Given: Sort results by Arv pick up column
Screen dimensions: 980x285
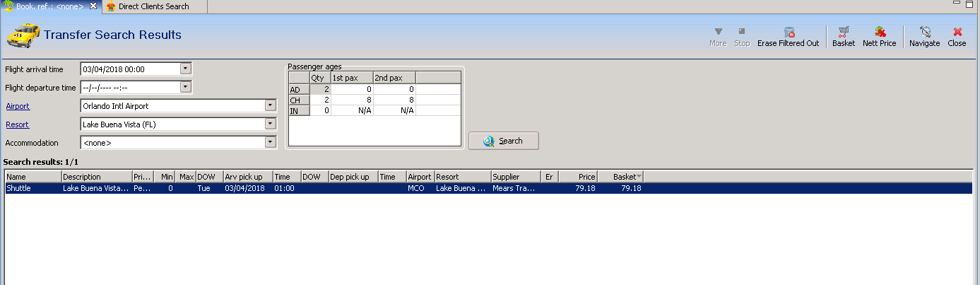Looking at the screenshot, I should pos(248,177).
